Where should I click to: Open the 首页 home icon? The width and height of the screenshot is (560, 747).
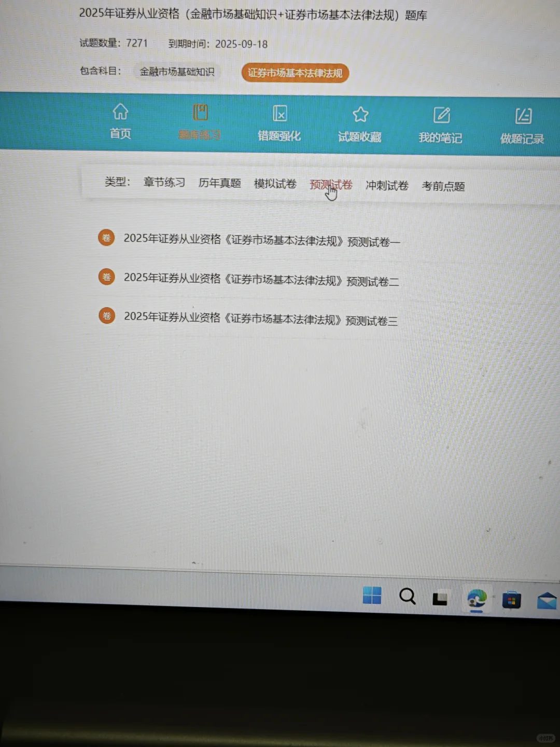(120, 122)
